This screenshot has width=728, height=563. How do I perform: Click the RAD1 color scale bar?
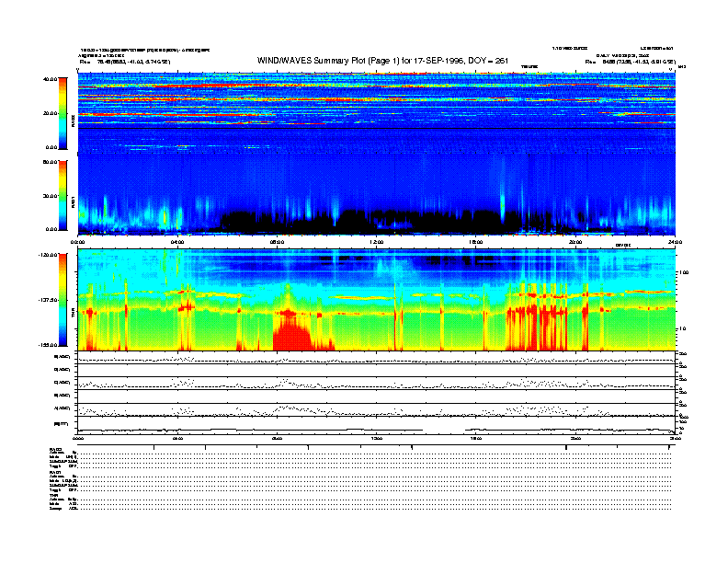click(63, 196)
